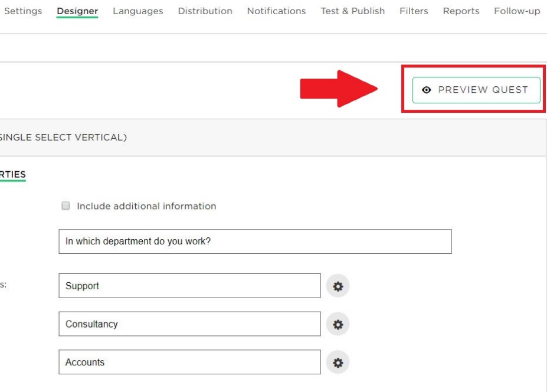This screenshot has height=392, width=547.
Task: Select the active Designer tab
Action: (77, 11)
